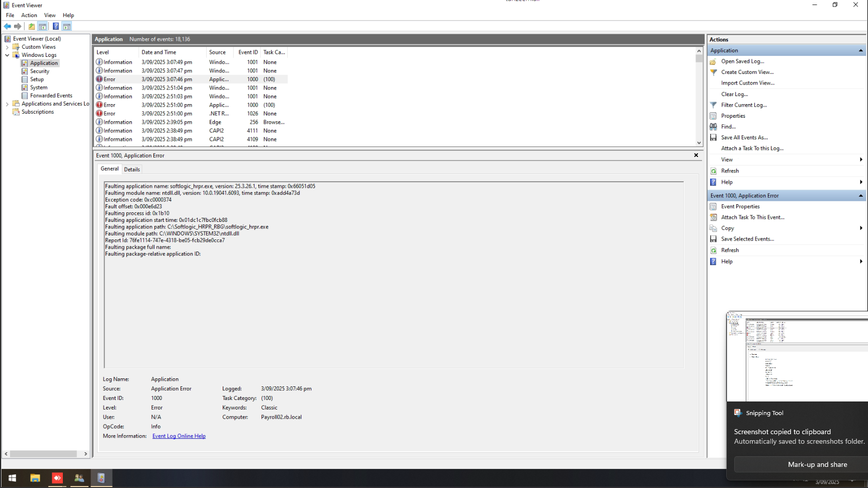Screen dimensions: 868x488
Task: Open File Explorer from the taskbar
Action: click(x=35, y=478)
